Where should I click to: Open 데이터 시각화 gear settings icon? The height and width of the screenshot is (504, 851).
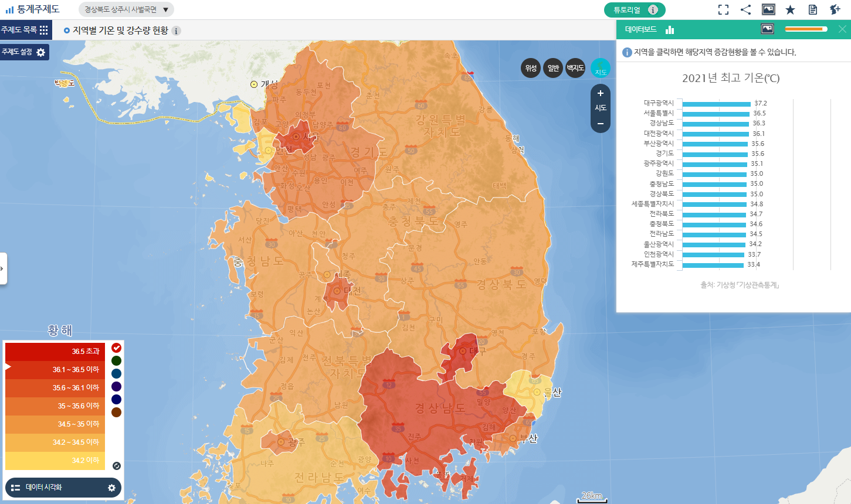[111, 488]
